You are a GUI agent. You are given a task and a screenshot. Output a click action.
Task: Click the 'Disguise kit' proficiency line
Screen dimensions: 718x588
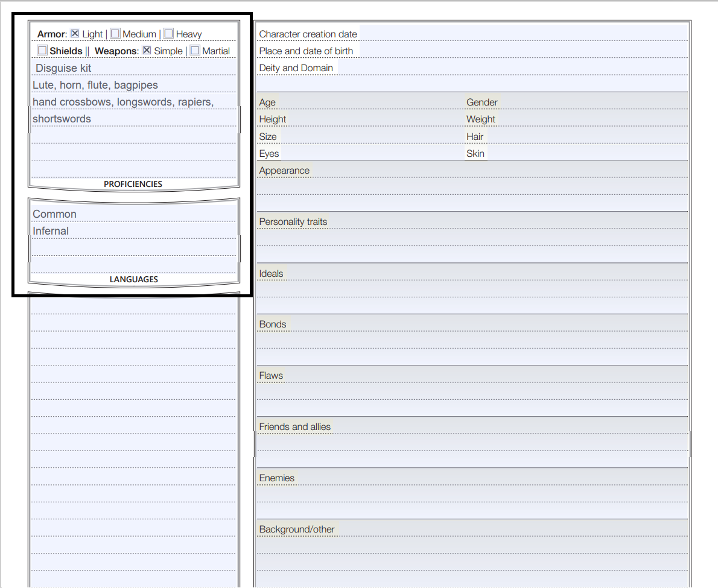(x=134, y=68)
